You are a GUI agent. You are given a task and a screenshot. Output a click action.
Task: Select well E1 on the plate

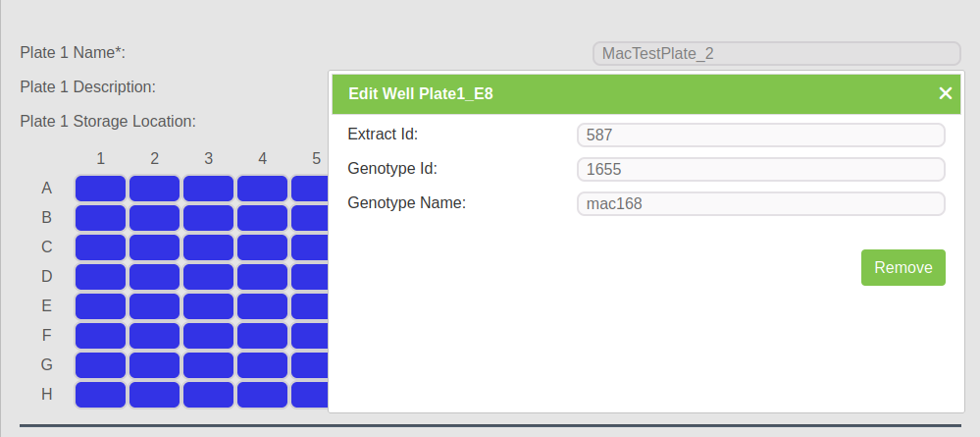click(x=100, y=306)
